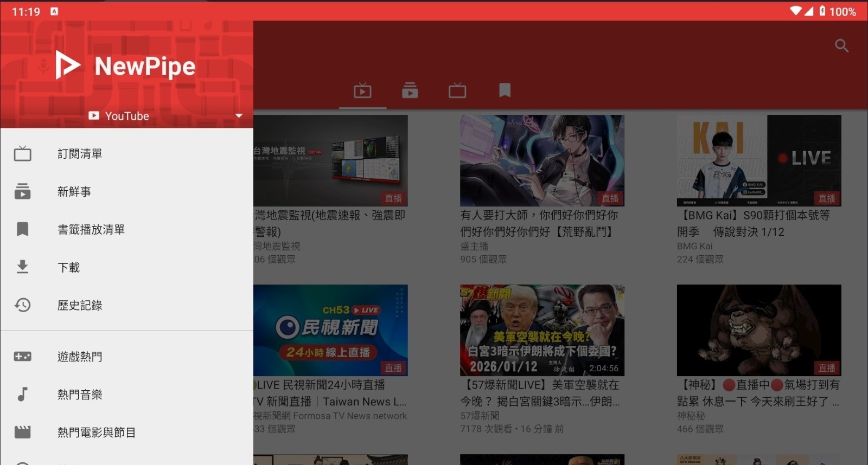
Task: Click the BMG Kai channel name
Action: (695, 246)
